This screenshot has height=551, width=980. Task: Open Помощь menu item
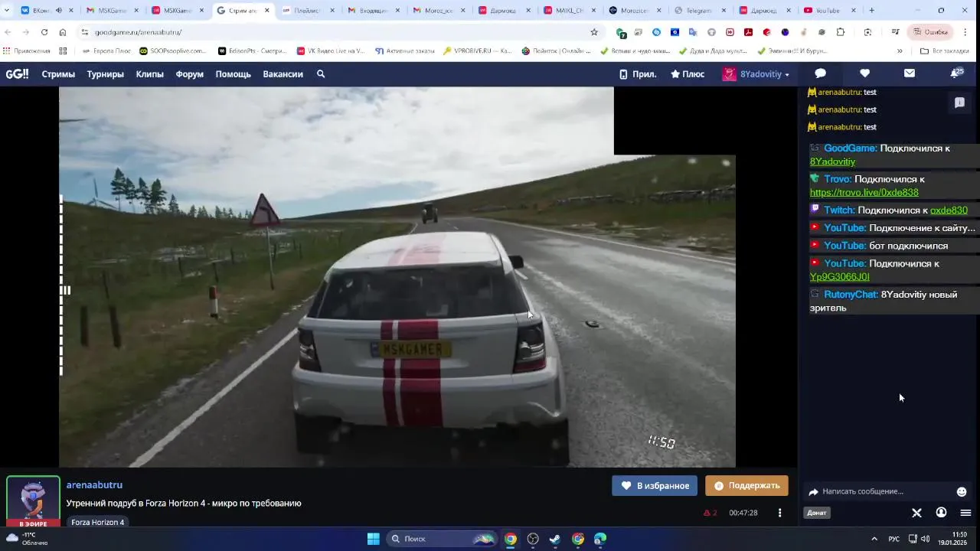tap(234, 74)
